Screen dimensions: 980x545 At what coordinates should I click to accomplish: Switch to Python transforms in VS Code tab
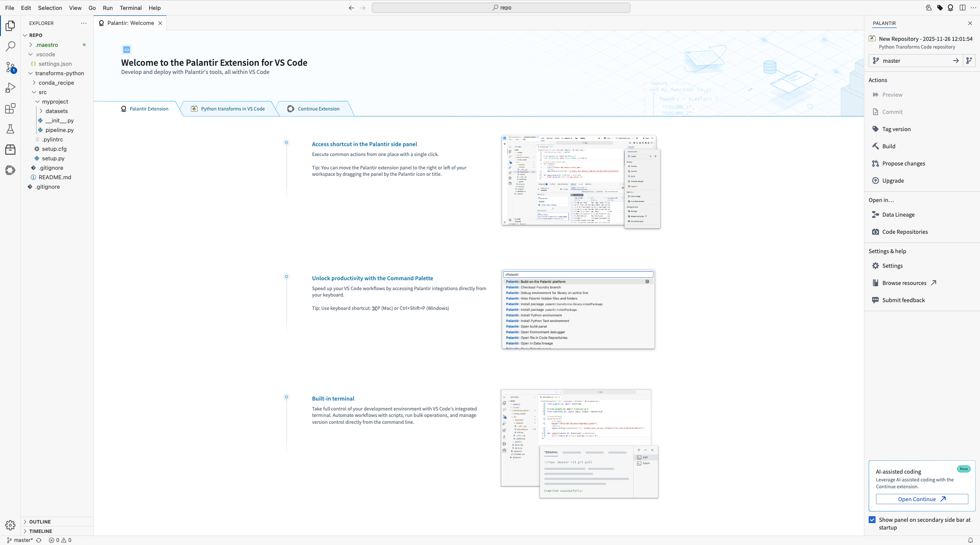[x=228, y=109]
